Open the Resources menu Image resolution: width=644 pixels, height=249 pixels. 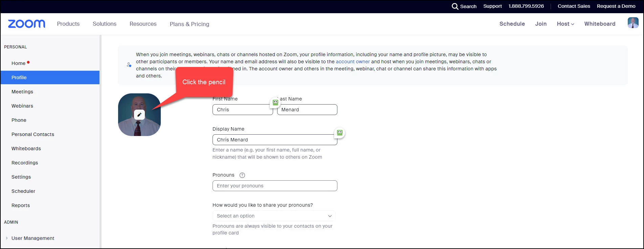(x=143, y=24)
